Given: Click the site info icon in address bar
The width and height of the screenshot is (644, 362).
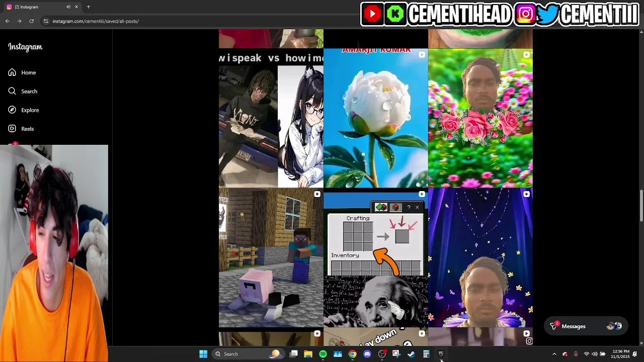Looking at the screenshot, I should pyautogui.click(x=46, y=21).
